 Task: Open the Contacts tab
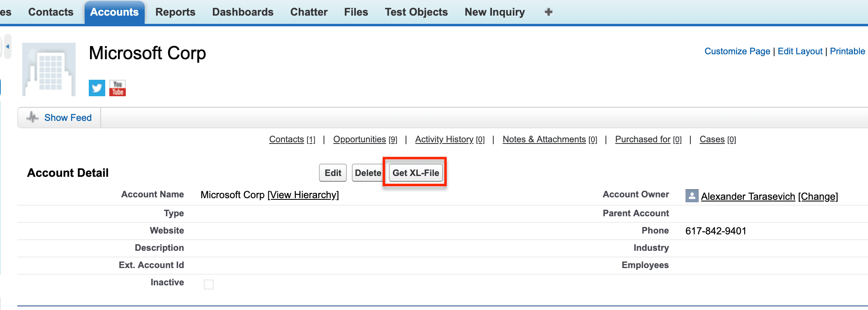click(x=51, y=12)
